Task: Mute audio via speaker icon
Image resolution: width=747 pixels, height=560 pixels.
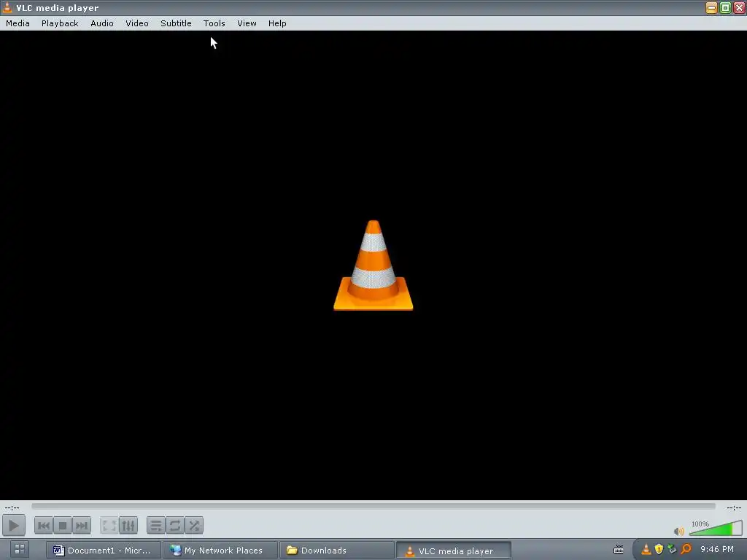Action: [x=679, y=531]
